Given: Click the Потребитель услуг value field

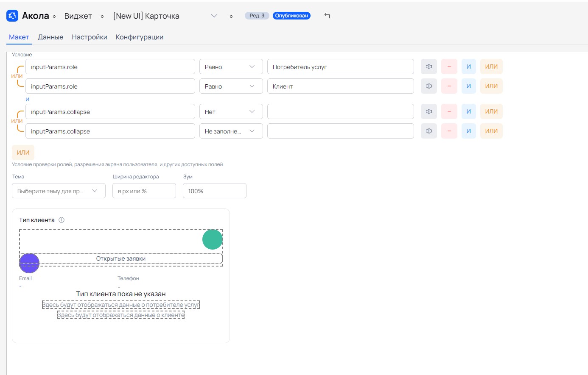Looking at the screenshot, I should click(x=341, y=67).
